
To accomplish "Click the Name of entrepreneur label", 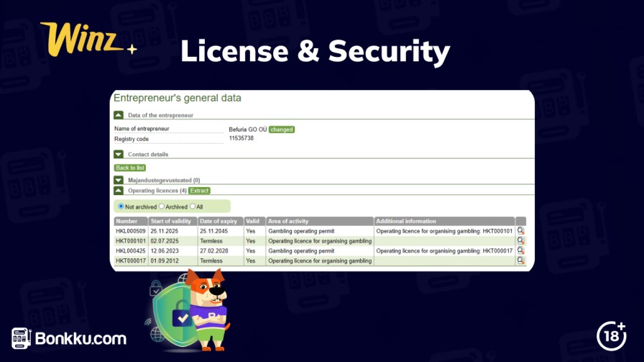I will (142, 129).
